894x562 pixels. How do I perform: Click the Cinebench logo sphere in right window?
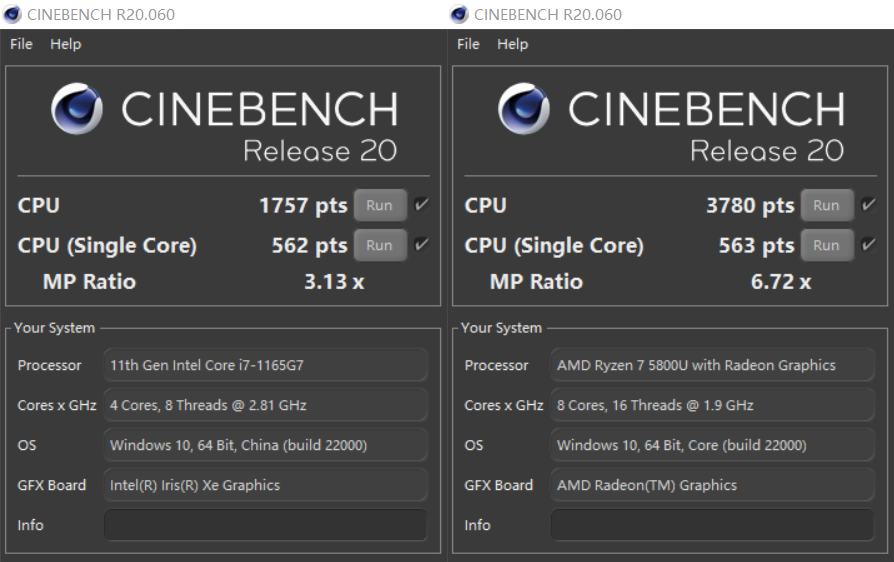click(x=523, y=108)
